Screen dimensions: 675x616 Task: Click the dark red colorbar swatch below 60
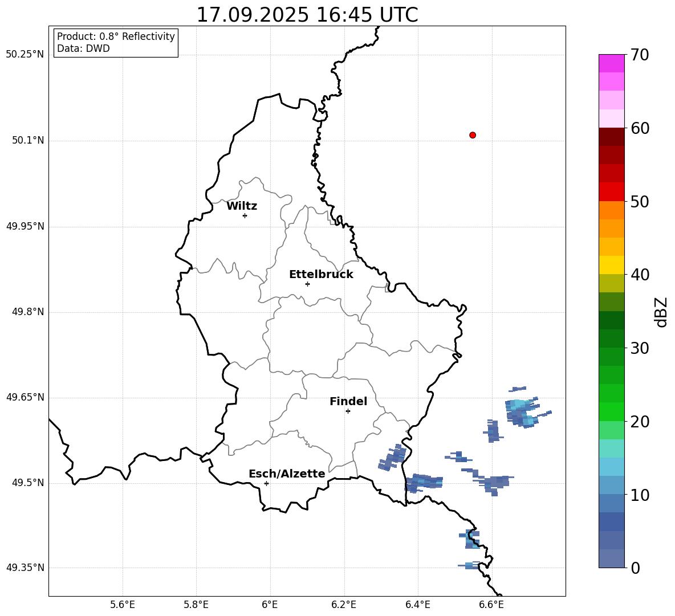click(x=611, y=137)
